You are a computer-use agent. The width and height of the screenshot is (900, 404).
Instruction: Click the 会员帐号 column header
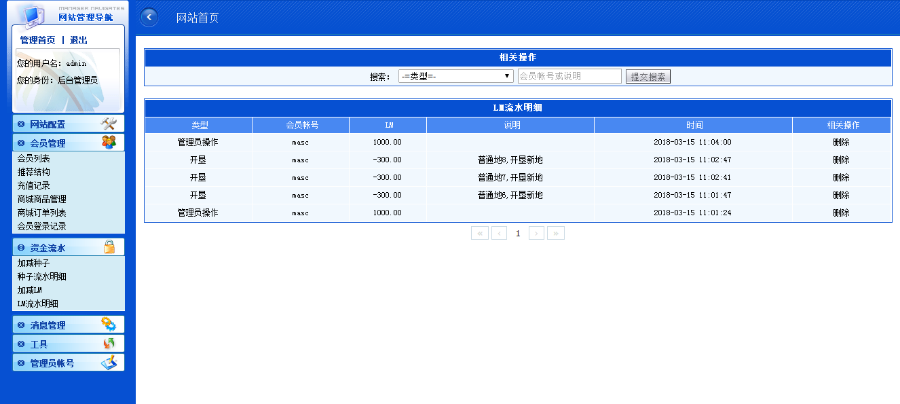(x=301, y=125)
